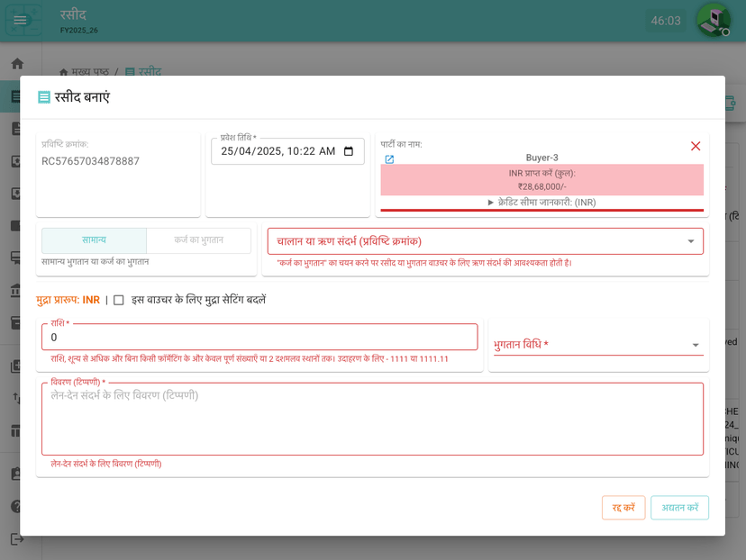Open the calendar picker in date field
This screenshot has width=746, height=560.
[x=349, y=151]
